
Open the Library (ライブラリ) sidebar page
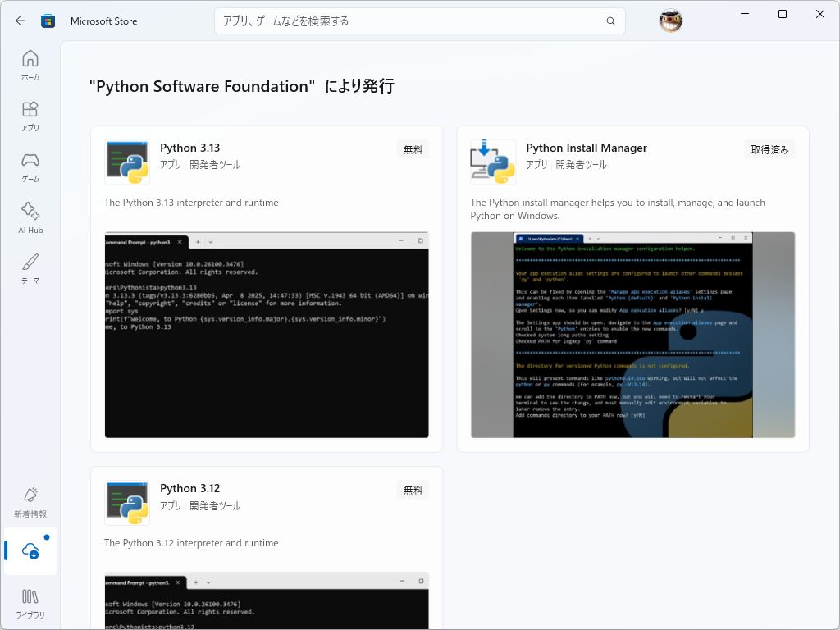(30, 603)
